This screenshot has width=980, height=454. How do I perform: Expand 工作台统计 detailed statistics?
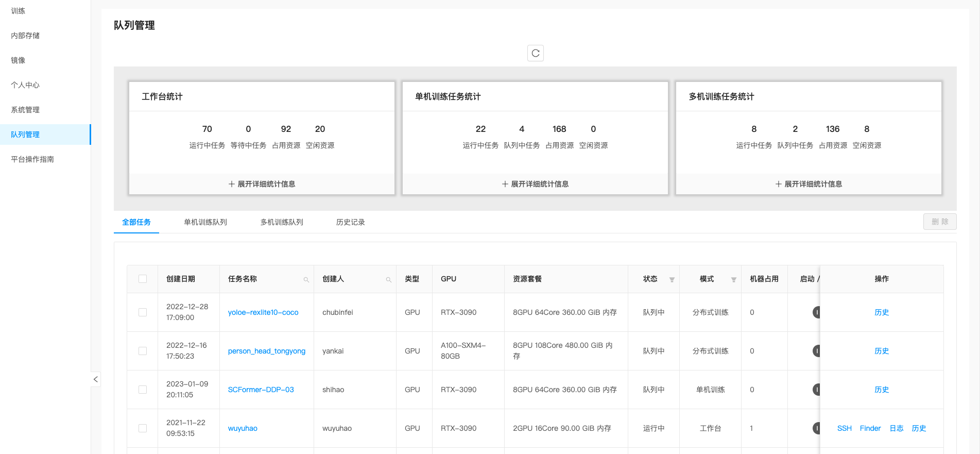pyautogui.click(x=262, y=184)
